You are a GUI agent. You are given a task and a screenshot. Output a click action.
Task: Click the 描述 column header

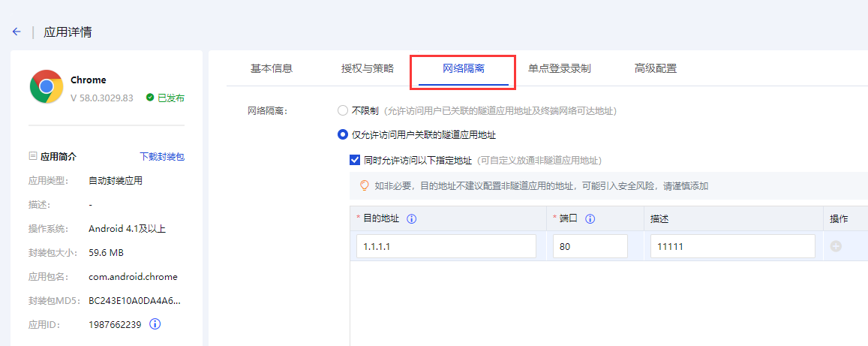(660, 218)
